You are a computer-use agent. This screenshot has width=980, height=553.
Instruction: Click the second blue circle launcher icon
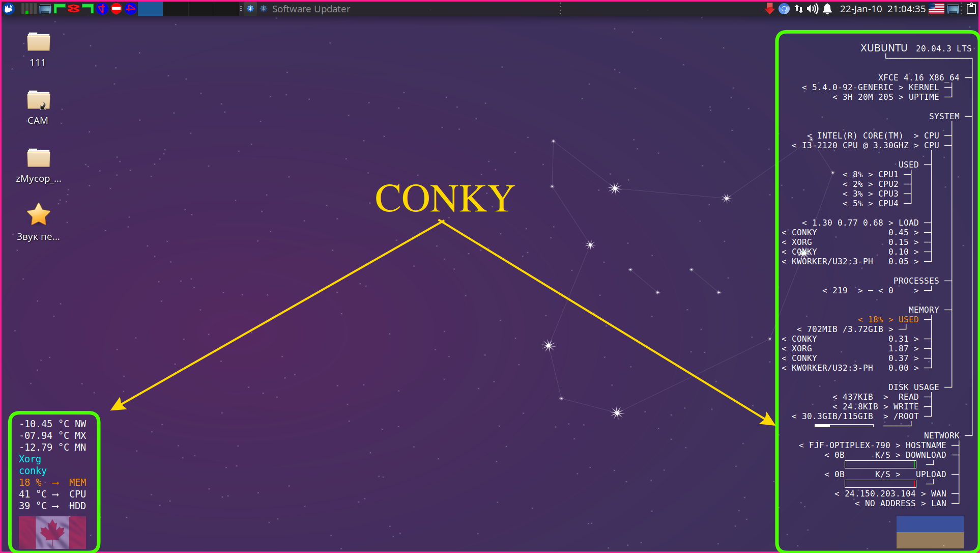coord(131,9)
